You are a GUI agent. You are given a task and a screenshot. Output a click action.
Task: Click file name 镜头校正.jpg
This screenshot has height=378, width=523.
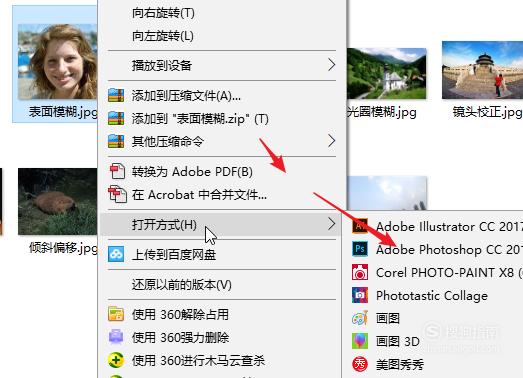pyautogui.click(x=488, y=112)
